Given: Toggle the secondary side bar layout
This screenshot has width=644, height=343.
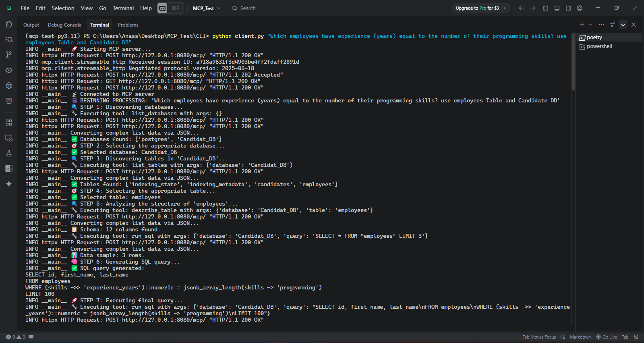Looking at the screenshot, I should coord(568,8).
